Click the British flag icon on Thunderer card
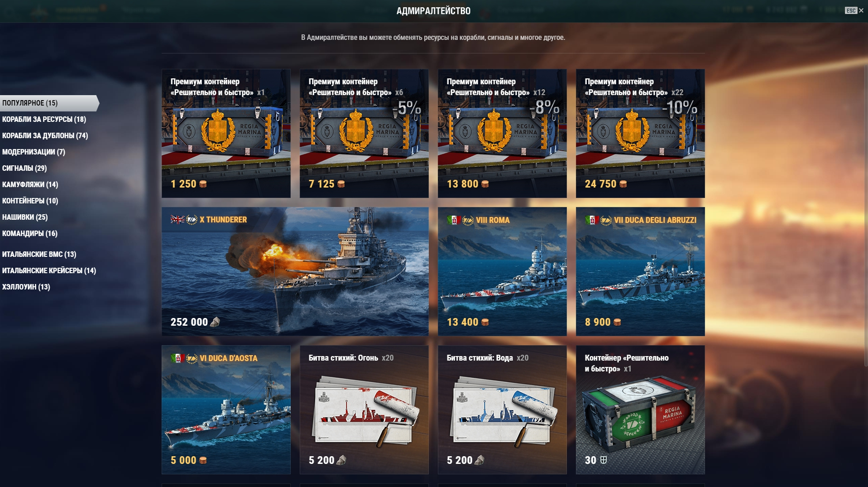This screenshot has height=487, width=868. 177,220
